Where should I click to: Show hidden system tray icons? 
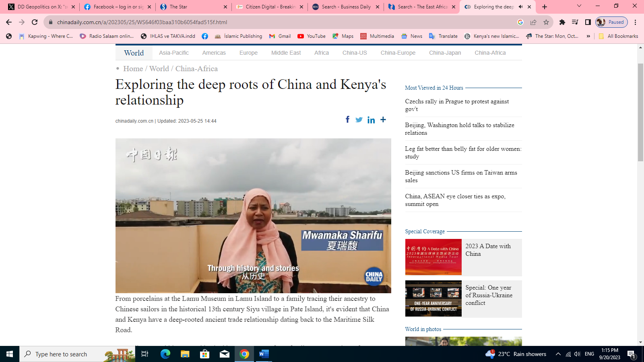pos(558,354)
